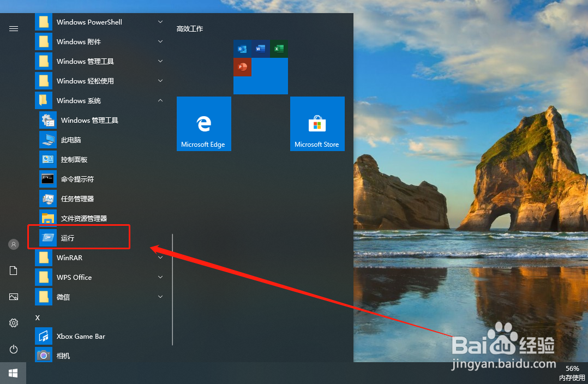The height and width of the screenshot is (384, 588).
Task: Open Settings gear icon
Action: tap(14, 323)
